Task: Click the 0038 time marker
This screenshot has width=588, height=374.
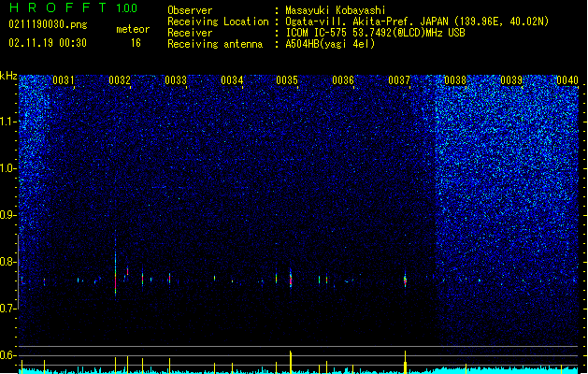Action: coord(455,80)
